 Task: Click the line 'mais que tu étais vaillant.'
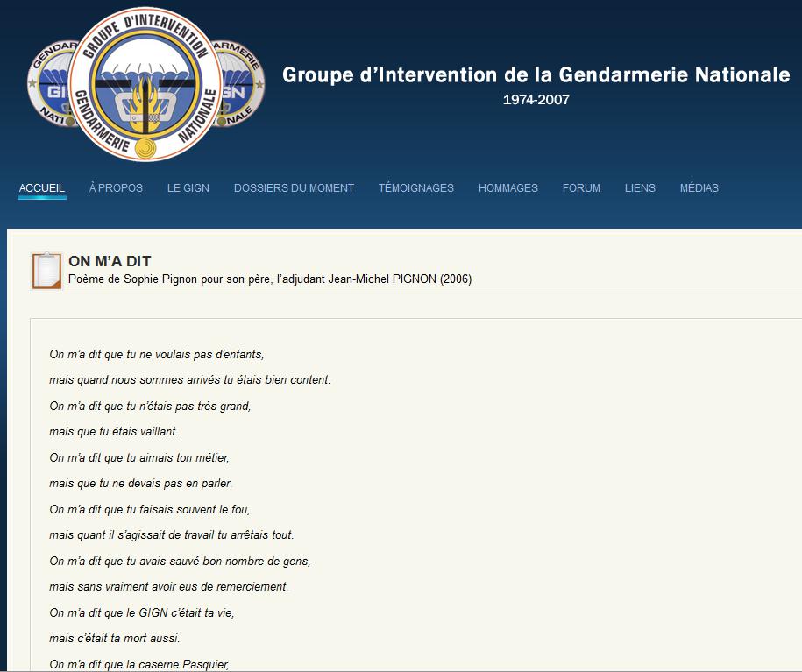(x=114, y=432)
